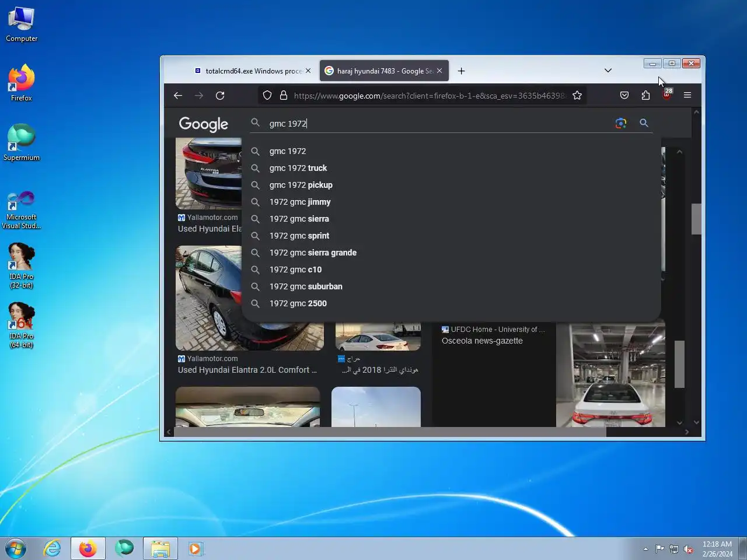Open the Windows Start menu orb
This screenshot has height=560, width=747.
(16, 548)
